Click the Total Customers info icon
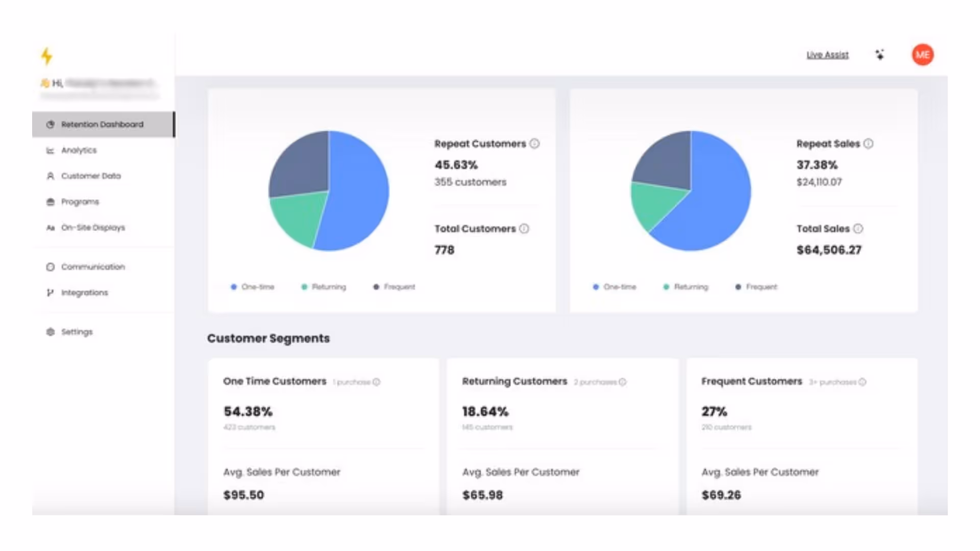This screenshot has width=980, height=551. pos(524,229)
